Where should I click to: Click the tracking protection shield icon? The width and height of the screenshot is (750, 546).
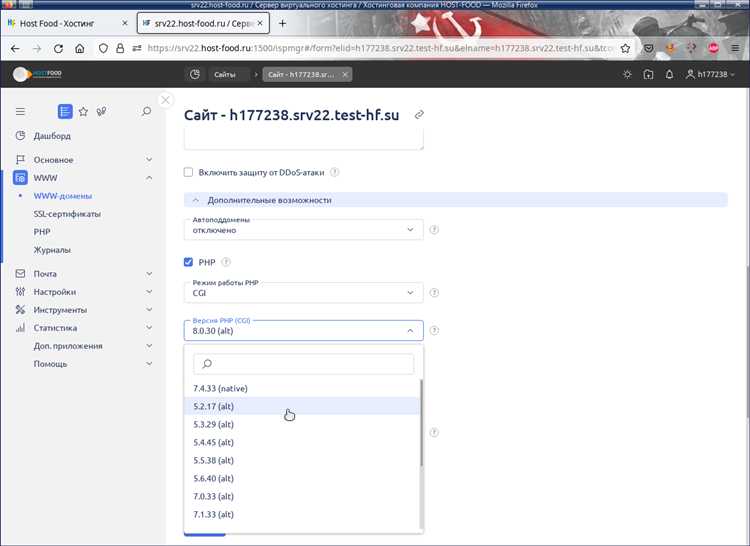coord(103,48)
